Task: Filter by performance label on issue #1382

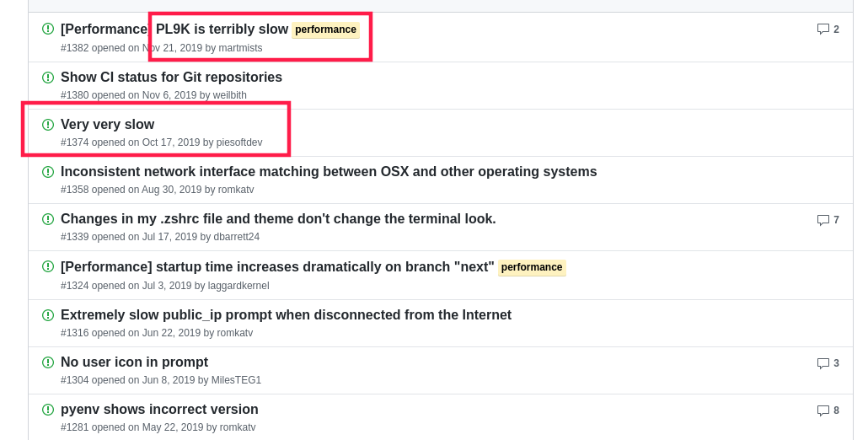Action: (325, 30)
